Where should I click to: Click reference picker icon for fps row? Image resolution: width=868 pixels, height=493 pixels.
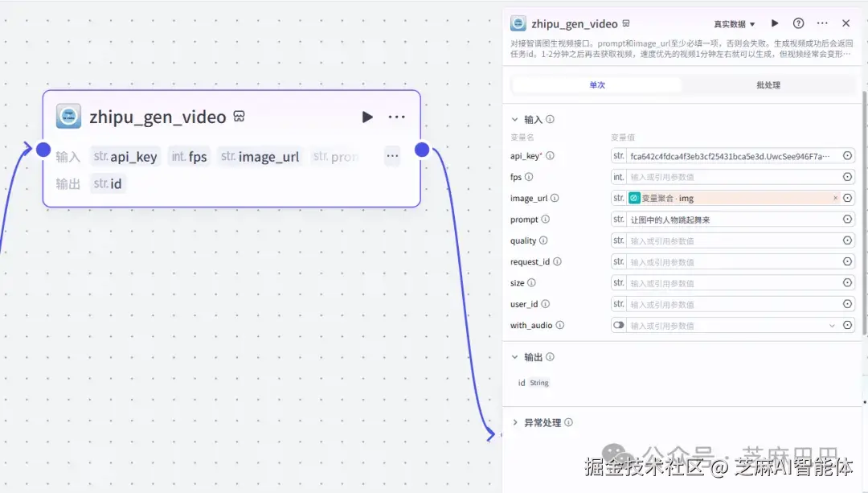point(848,177)
